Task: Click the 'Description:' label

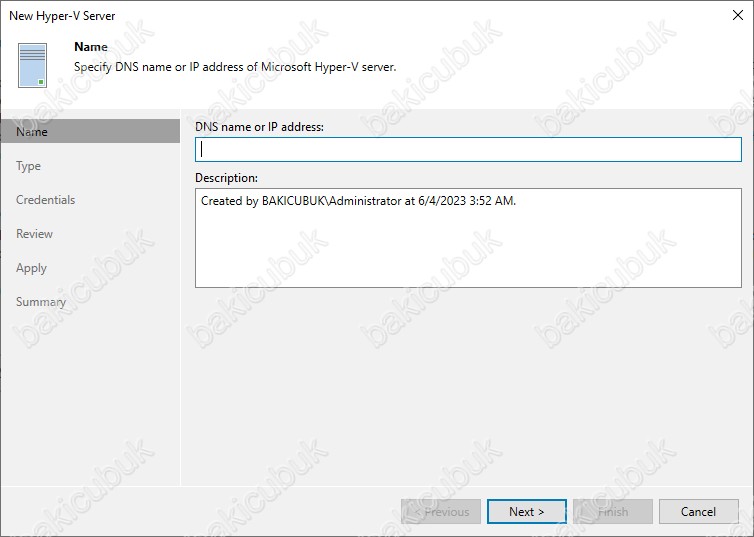Action: [x=226, y=178]
